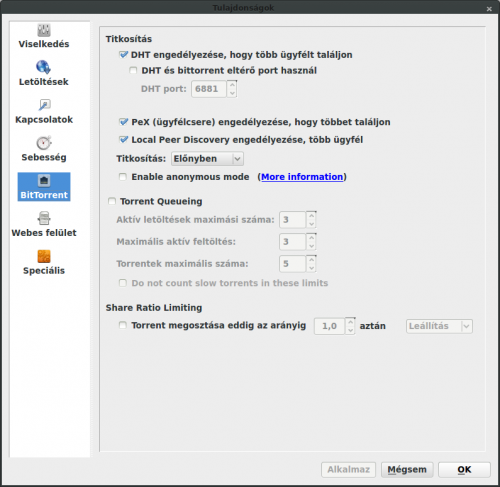Increase Aktív letöltések maximási száma
This screenshot has height=487, width=500.
click(311, 216)
